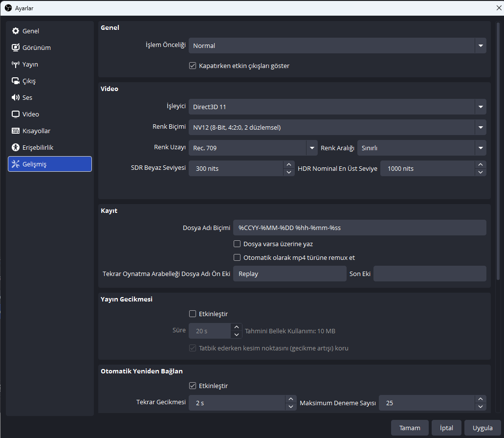This screenshot has height=438, width=504.
Task: Open İşleyici dropdown showing Direct3D 11
Action: pos(337,107)
